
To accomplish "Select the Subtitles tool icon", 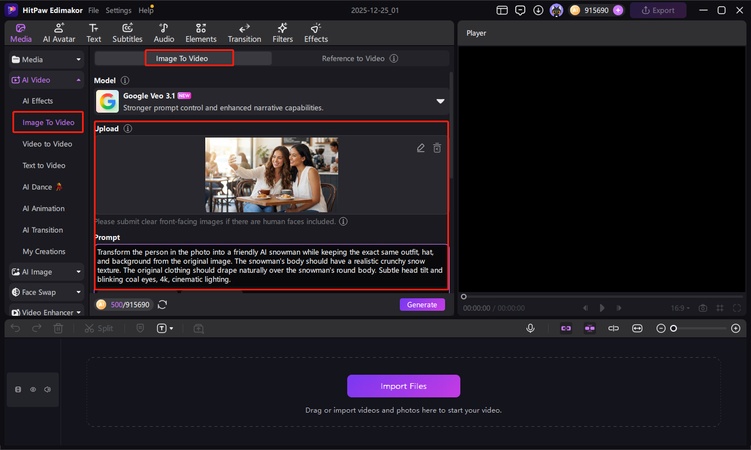I will pos(127,33).
